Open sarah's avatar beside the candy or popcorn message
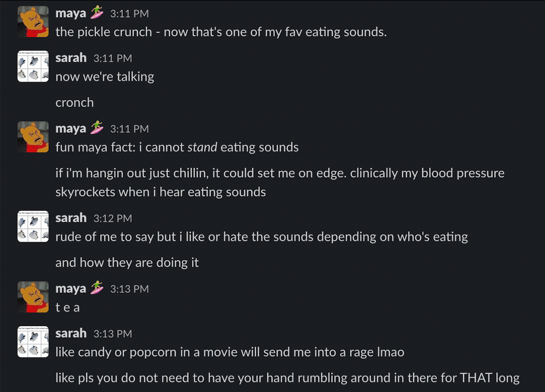 [x=33, y=342]
